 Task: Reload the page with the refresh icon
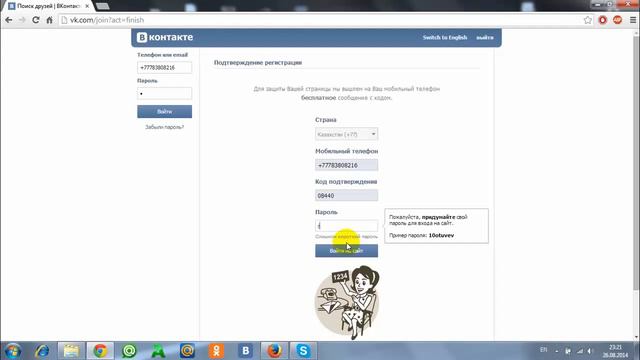tap(36, 20)
